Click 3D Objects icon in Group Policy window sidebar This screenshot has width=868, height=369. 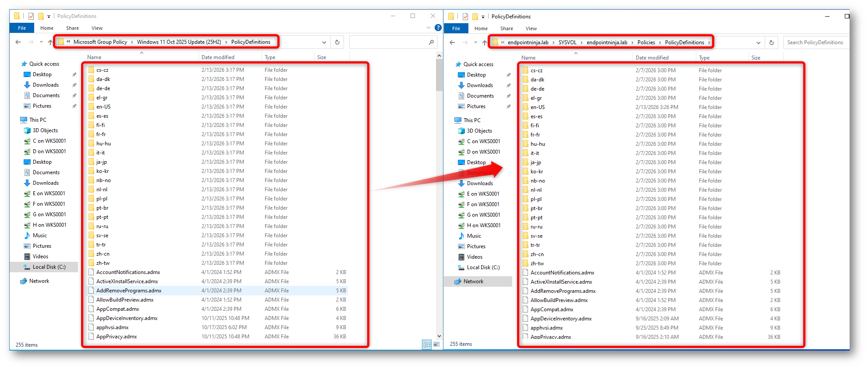tap(27, 130)
